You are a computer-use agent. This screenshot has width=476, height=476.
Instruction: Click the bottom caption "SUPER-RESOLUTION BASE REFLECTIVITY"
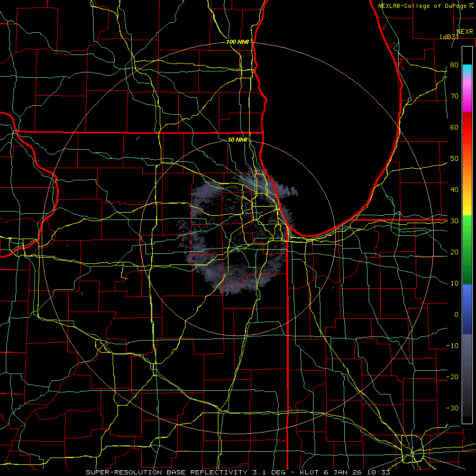(x=167, y=472)
